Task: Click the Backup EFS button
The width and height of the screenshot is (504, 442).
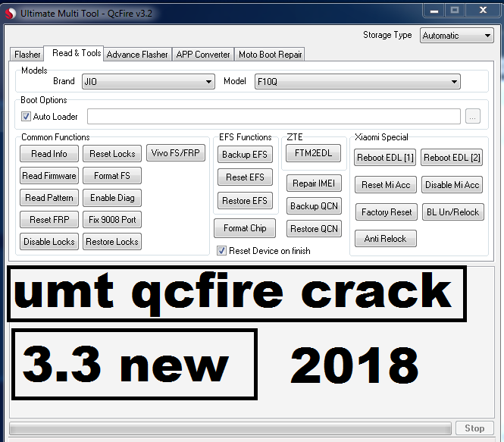Action: coord(245,155)
